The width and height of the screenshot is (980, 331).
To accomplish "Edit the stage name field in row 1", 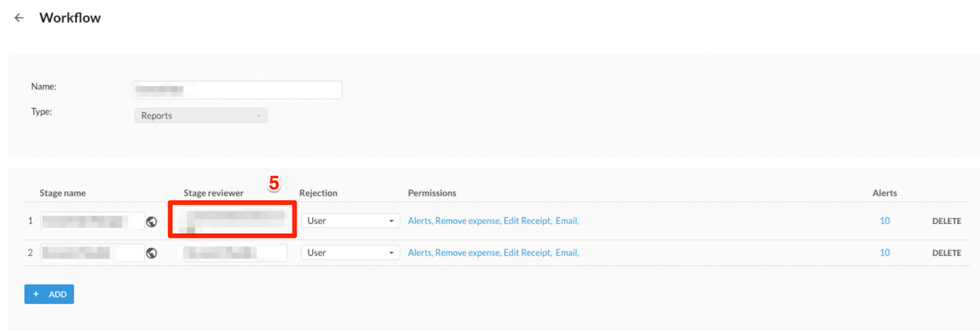I will point(92,221).
